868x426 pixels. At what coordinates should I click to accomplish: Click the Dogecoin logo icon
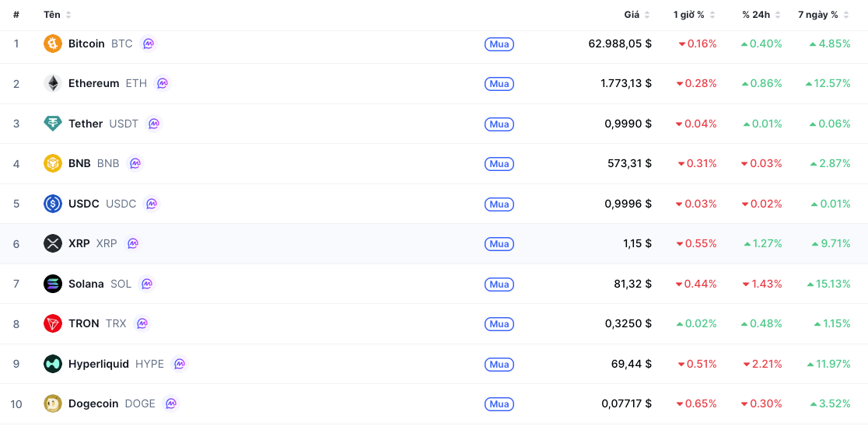(x=53, y=403)
